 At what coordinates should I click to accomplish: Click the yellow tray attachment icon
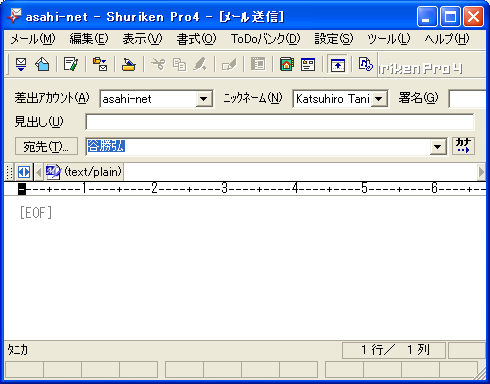coord(128,64)
